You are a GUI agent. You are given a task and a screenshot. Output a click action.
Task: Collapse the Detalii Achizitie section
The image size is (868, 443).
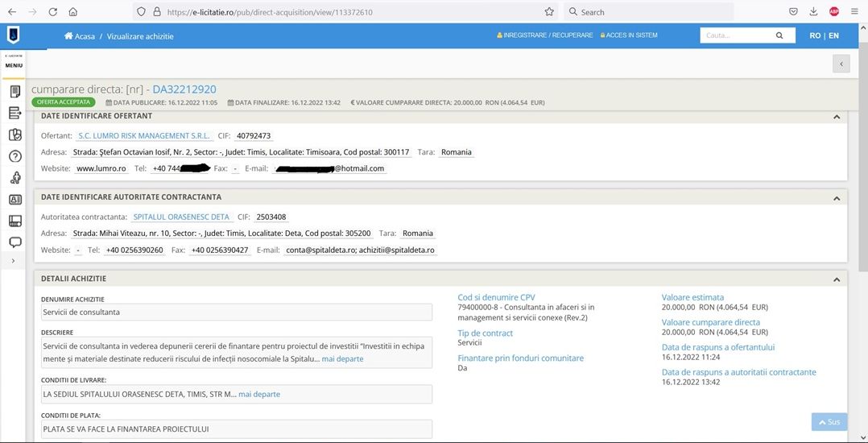[837, 279]
